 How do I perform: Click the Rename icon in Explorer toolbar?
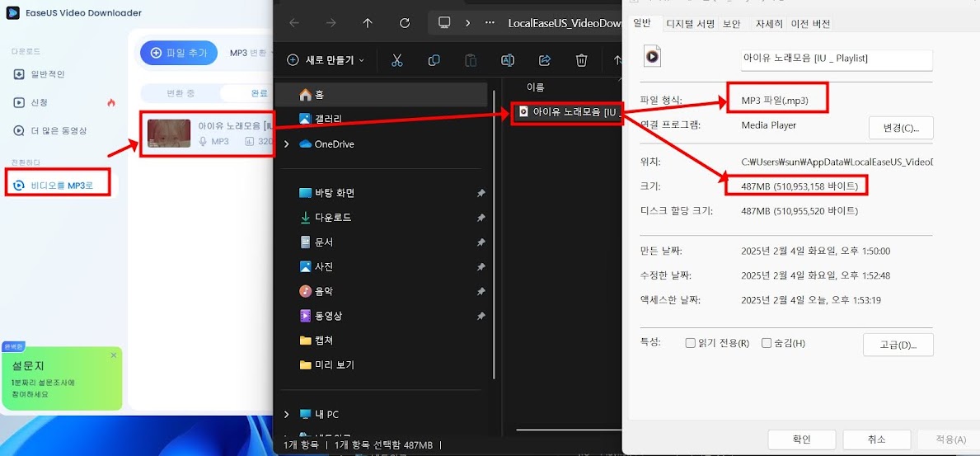[508, 60]
